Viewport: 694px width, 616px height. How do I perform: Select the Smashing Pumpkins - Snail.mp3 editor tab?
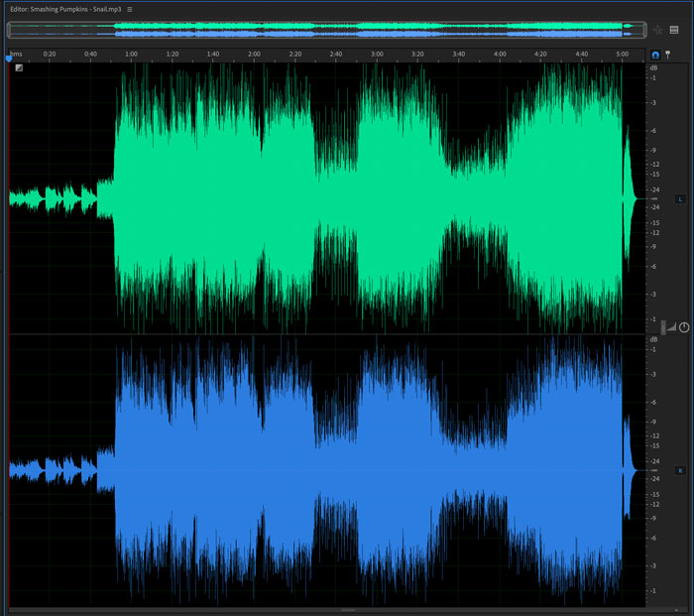65,9
